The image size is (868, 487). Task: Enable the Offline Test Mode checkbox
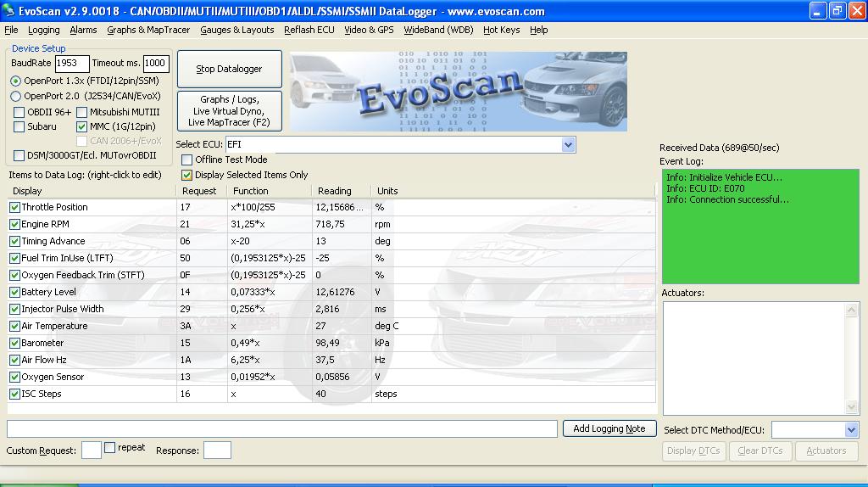187,160
